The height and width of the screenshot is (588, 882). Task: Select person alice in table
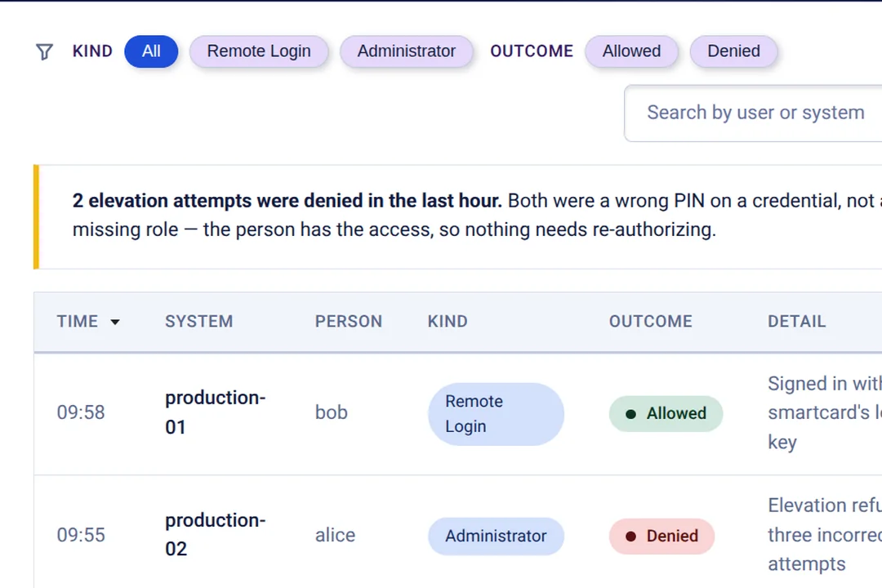[x=336, y=535]
